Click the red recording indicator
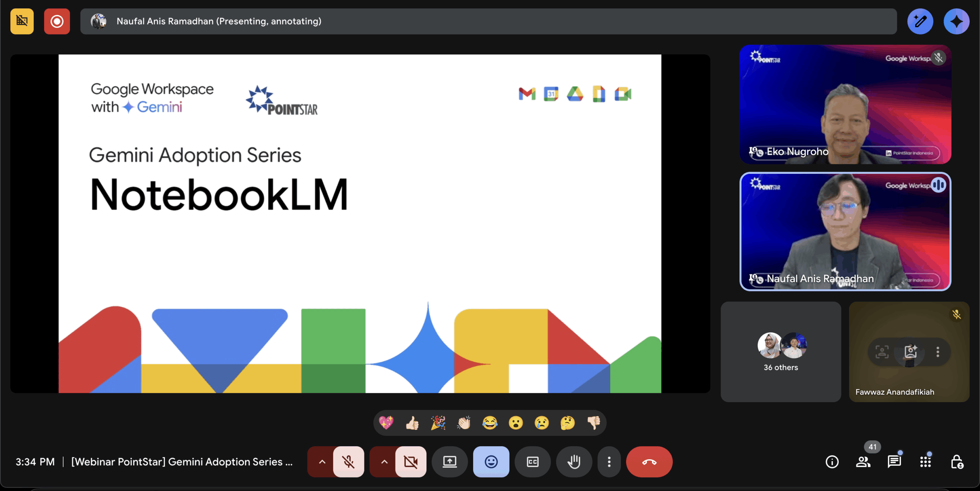980x491 pixels. (57, 21)
